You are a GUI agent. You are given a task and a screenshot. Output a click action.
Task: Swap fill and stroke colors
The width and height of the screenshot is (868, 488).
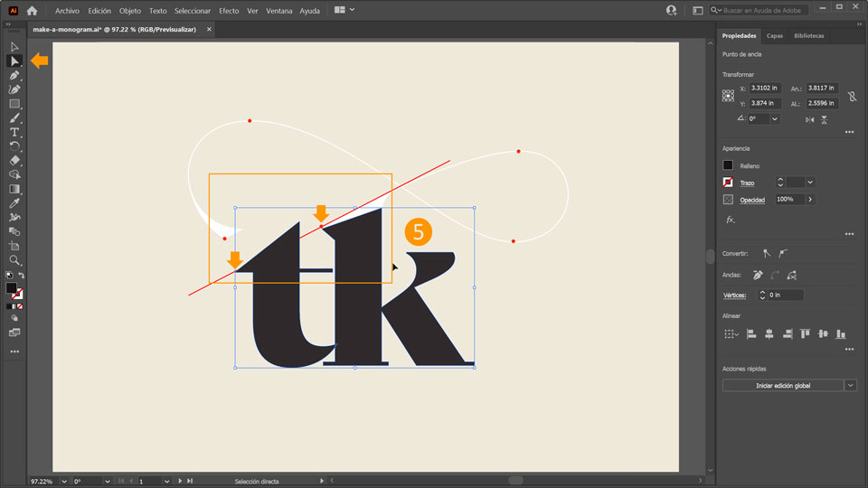(x=22, y=275)
